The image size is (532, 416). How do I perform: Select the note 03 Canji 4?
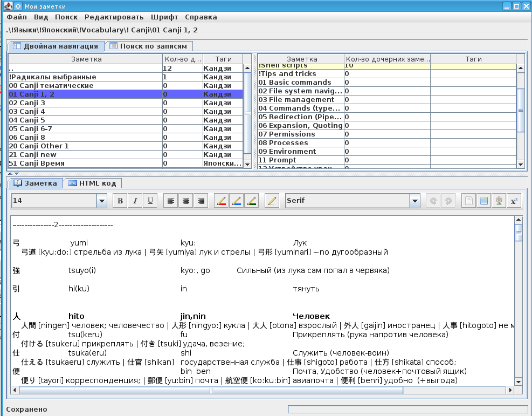(85, 111)
